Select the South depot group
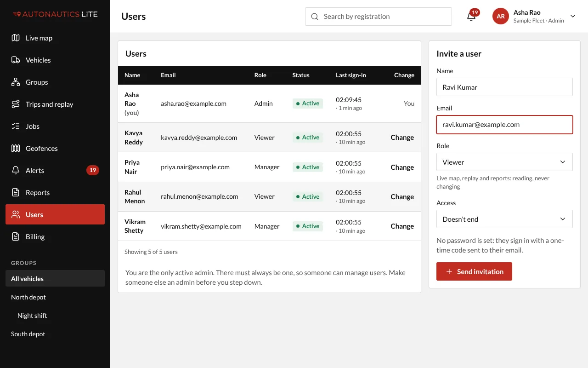588x368 pixels. click(x=55, y=334)
